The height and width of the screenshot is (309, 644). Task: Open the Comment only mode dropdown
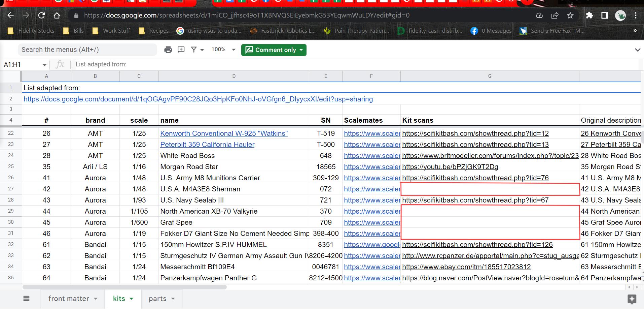coord(274,50)
